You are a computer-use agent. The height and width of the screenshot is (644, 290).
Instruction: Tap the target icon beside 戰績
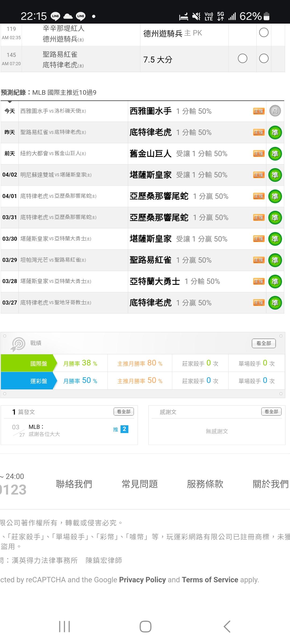pyautogui.click(x=18, y=344)
